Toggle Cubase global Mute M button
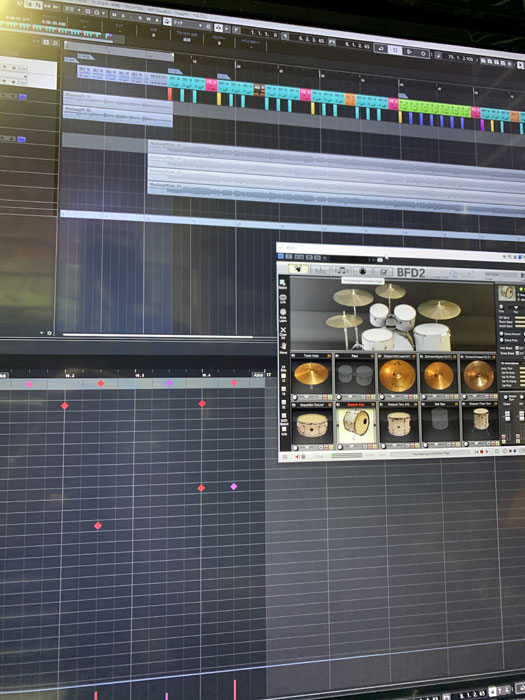Viewport: 525px width, 700px height. point(112,16)
